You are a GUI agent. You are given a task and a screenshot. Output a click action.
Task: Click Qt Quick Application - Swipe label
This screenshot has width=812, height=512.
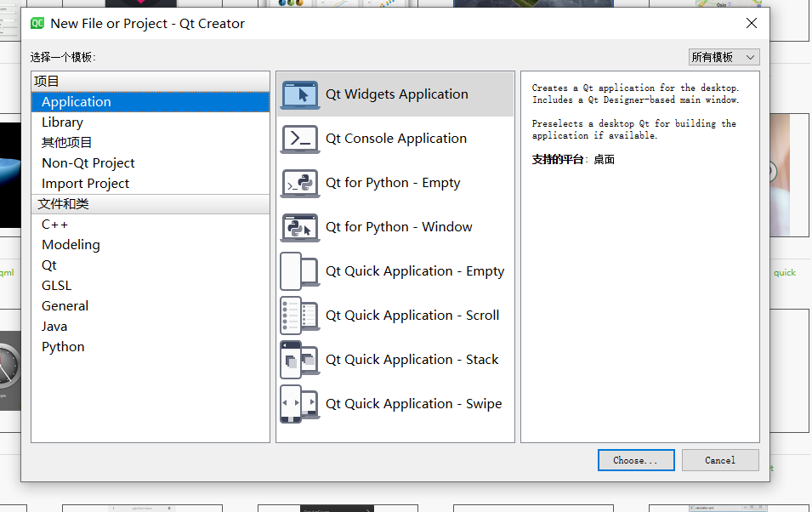tap(414, 404)
